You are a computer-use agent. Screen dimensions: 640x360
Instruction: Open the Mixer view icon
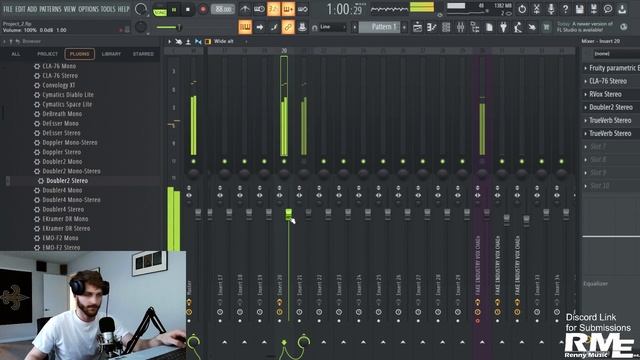click(x=460, y=27)
